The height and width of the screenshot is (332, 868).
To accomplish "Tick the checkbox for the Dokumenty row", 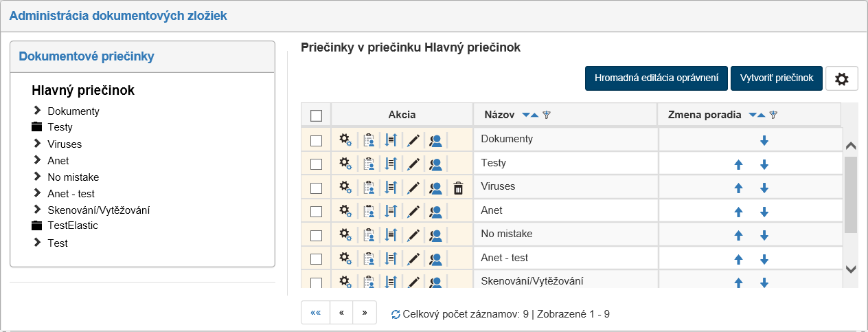I will (x=316, y=140).
